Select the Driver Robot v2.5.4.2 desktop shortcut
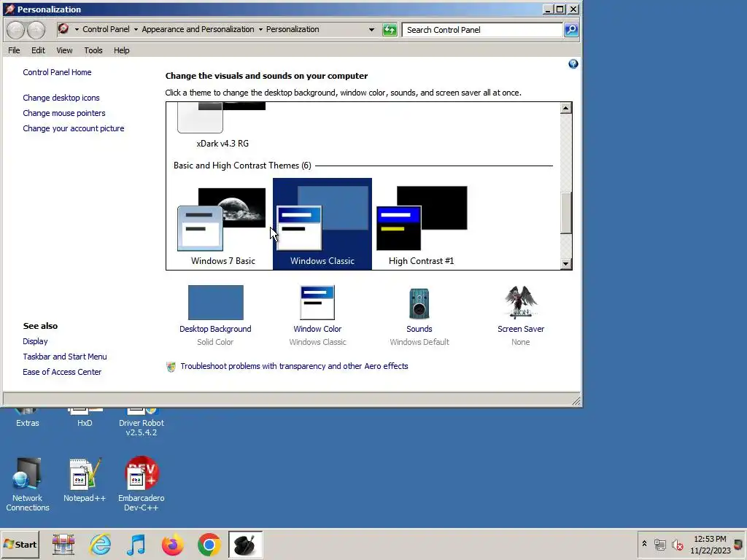This screenshot has width=747, height=560. (141, 423)
